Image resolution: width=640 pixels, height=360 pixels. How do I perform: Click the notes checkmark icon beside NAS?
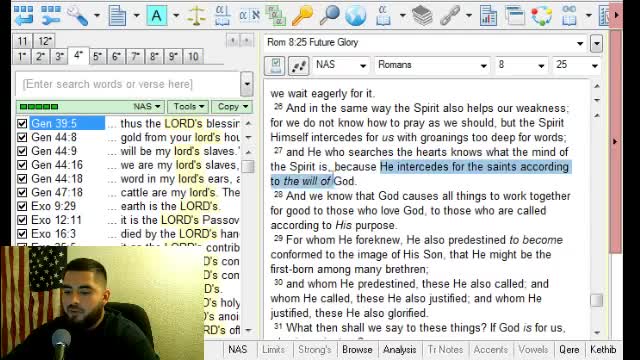275,65
